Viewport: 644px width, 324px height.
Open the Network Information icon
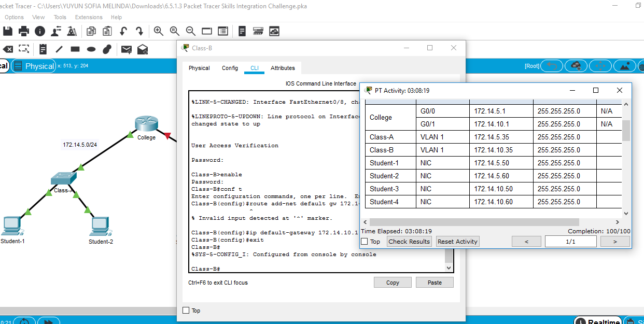coord(40,31)
